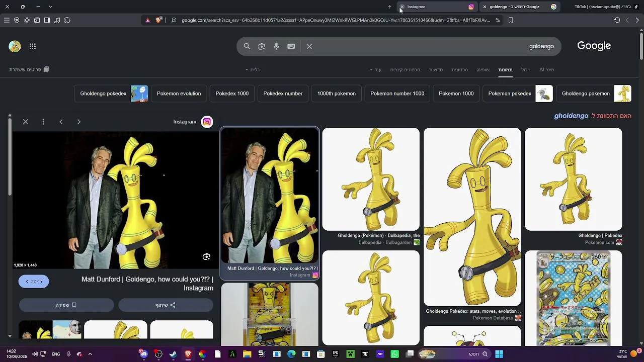The image size is (644, 362).
Task: Open the Brave Wallet icon in the toolbar
Action: (x=37, y=20)
